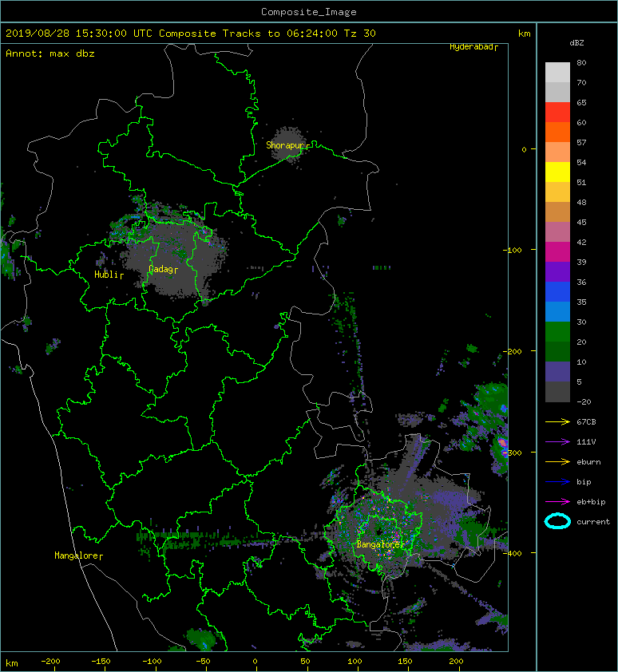Screen dimensions: 618x672
Task: Click the Composite_Image title
Action: tap(309, 12)
